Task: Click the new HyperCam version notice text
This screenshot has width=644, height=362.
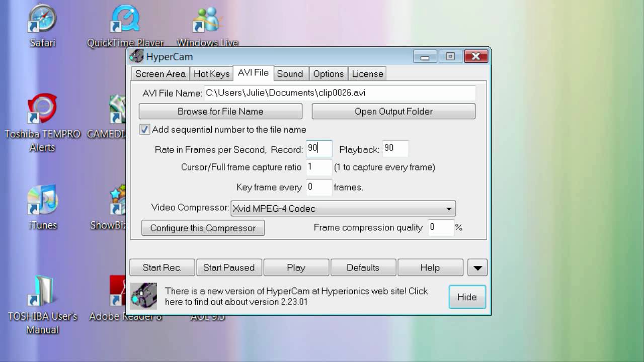Action: [296, 296]
